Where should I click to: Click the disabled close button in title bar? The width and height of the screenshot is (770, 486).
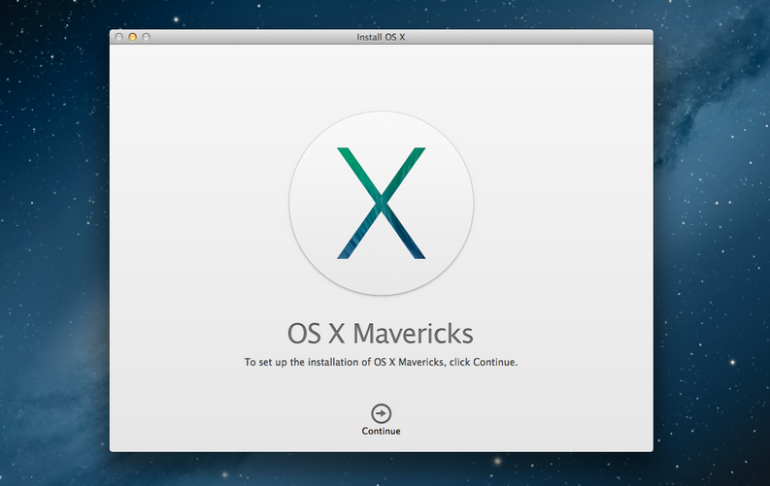tap(119, 37)
